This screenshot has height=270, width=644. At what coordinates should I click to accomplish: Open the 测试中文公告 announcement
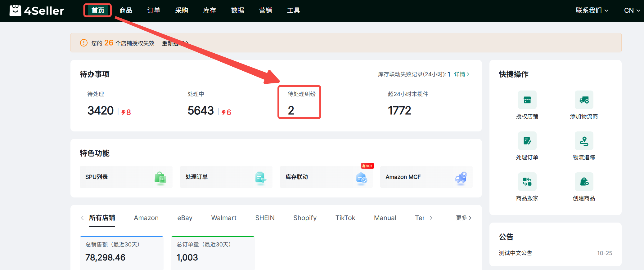(515, 253)
